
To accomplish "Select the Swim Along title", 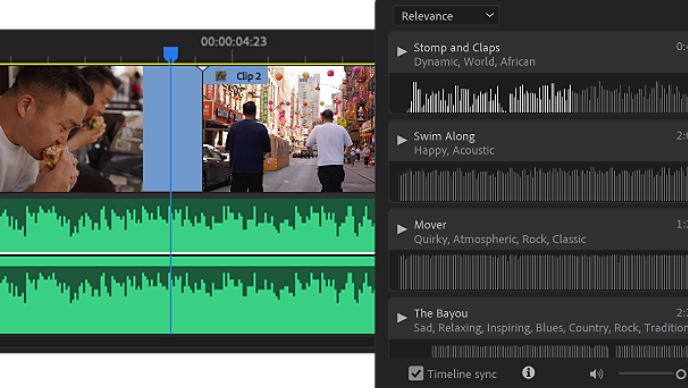I will click(x=444, y=136).
